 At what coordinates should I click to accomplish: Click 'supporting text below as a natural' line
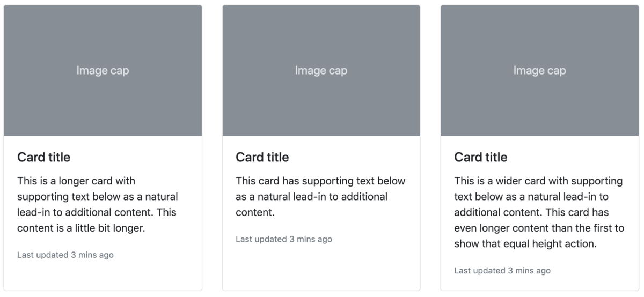pyautogui.click(x=98, y=196)
